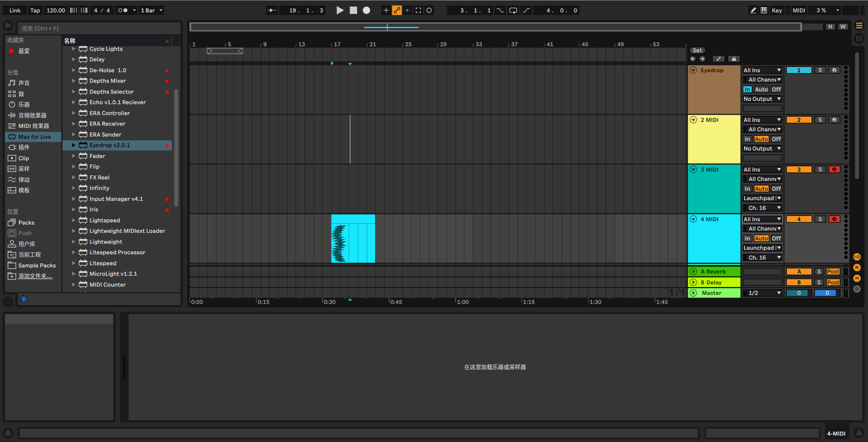Toggle the Automation Arm icon
The height and width of the screenshot is (442, 868).
397,10
